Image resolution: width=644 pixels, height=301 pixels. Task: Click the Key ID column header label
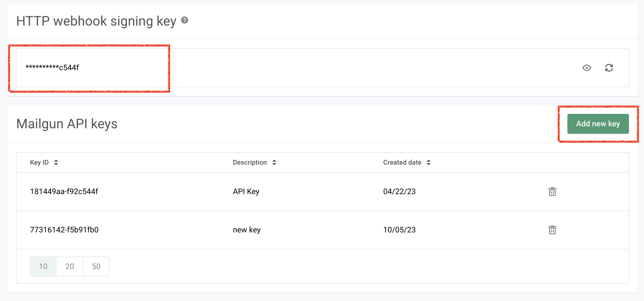tap(39, 162)
